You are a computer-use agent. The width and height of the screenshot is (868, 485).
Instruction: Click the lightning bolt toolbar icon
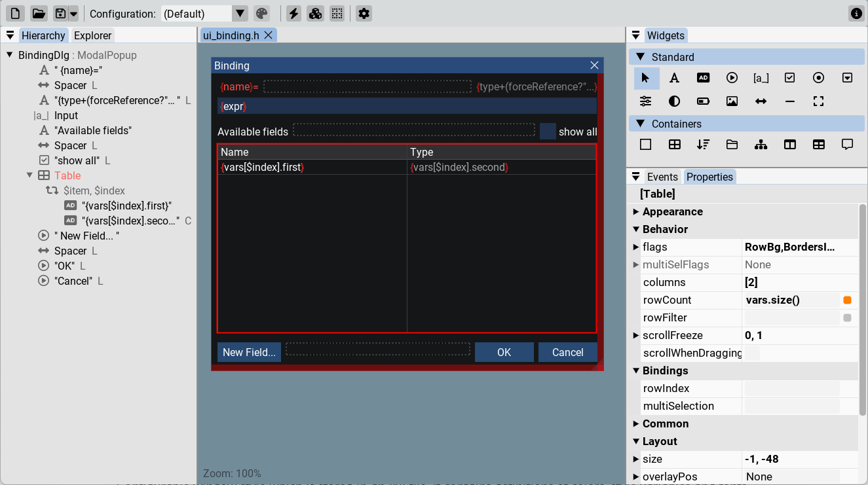tap(294, 14)
